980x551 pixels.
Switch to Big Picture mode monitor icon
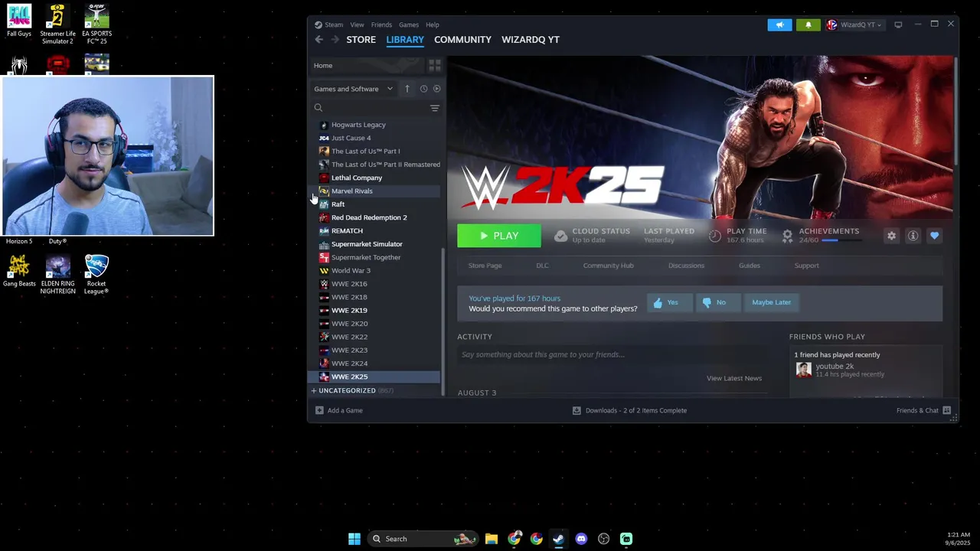898,24
